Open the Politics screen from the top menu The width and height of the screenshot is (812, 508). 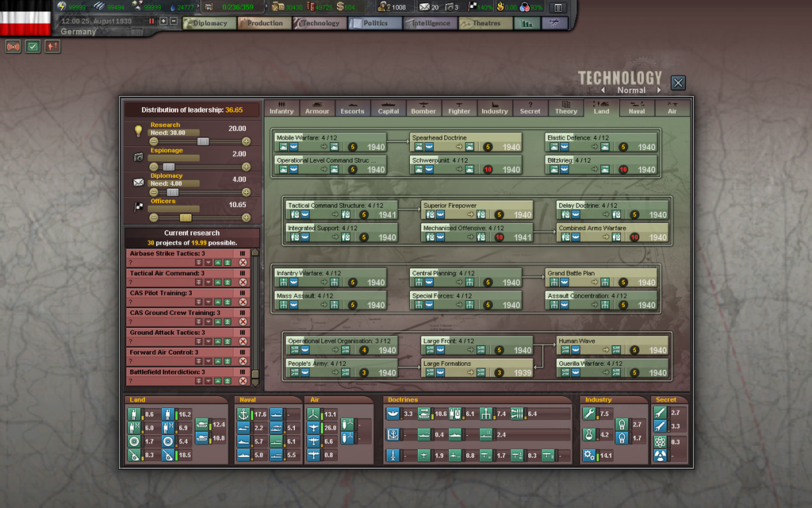click(375, 23)
